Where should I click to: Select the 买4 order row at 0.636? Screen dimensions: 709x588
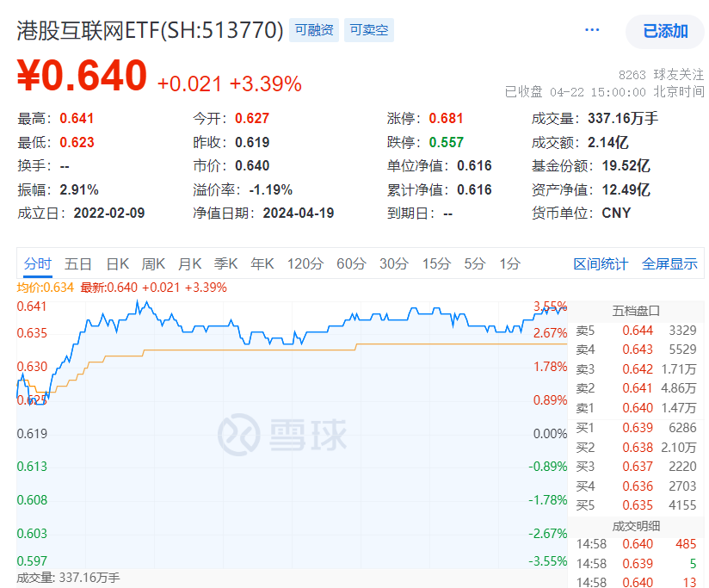[x=636, y=486]
